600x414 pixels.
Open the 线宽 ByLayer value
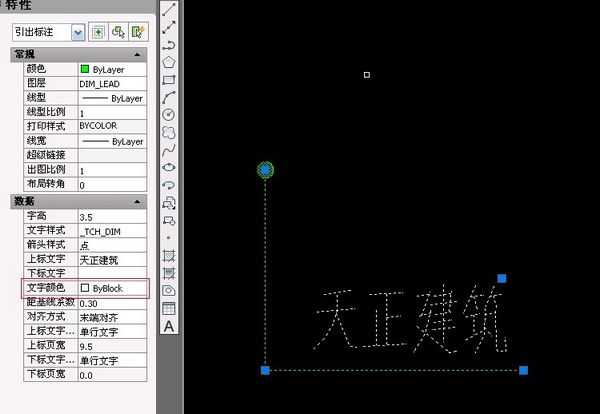click(x=112, y=141)
